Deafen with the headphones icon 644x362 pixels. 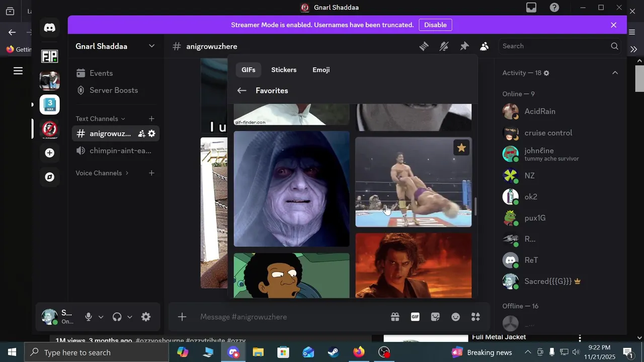(x=117, y=317)
